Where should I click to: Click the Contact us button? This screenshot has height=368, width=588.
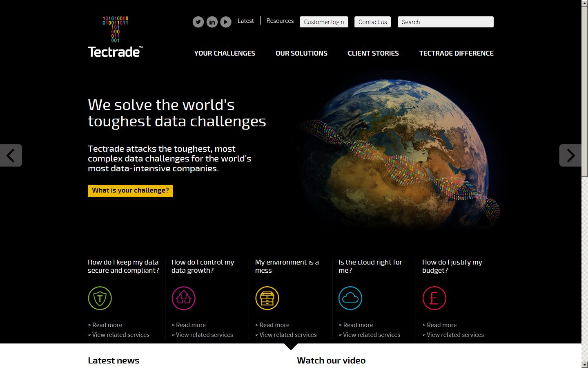point(372,22)
